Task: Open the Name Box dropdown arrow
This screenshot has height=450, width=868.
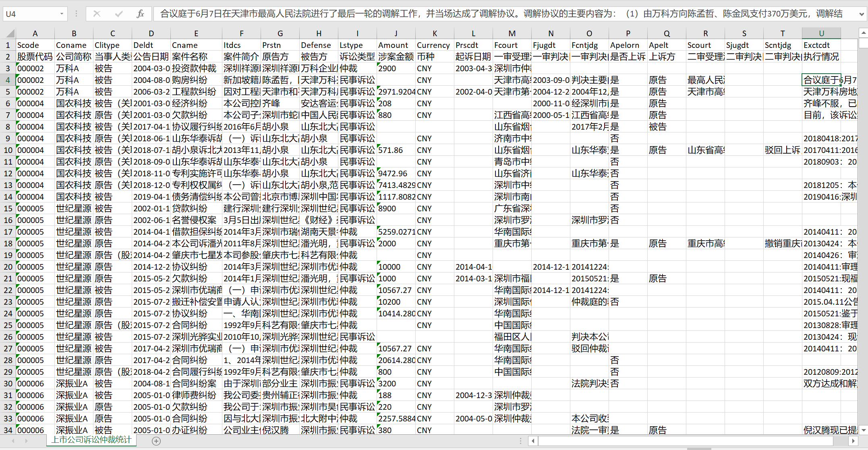Action: (x=62, y=14)
